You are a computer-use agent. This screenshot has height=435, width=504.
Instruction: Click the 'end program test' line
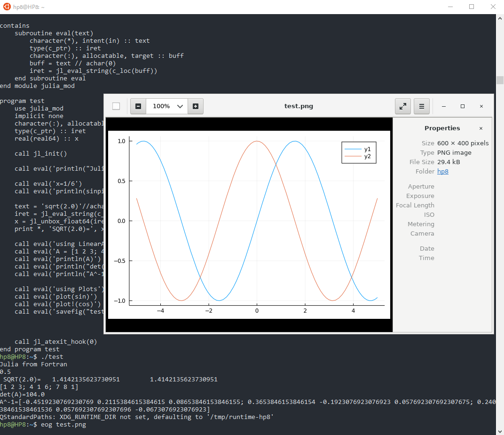click(x=30, y=349)
